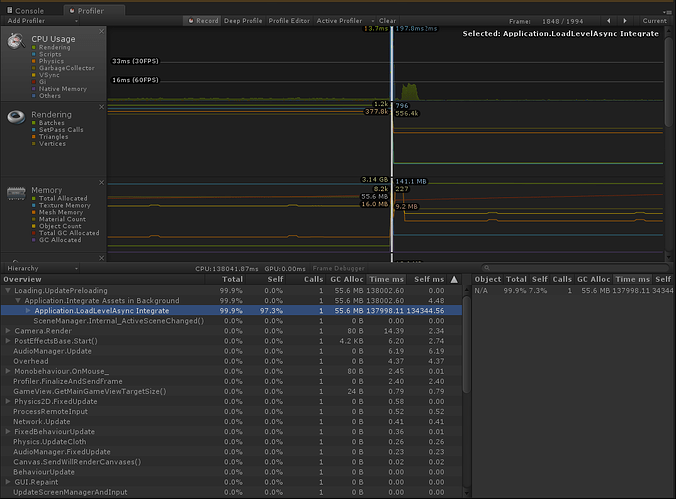
Task: Collapse the Loading.UpdatePreloading tree row
Action: 9,290
